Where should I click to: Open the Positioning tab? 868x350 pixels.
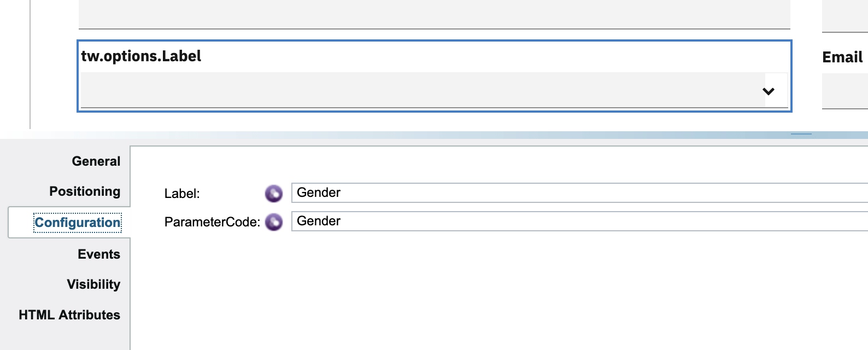[x=85, y=191]
